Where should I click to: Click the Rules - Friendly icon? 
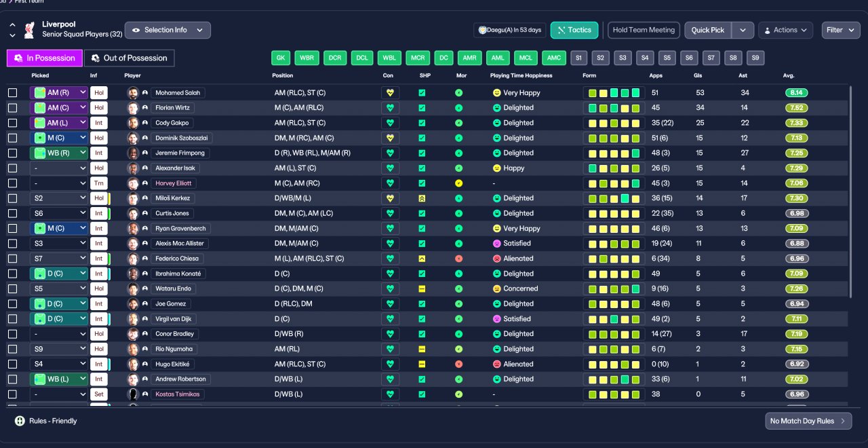[20, 421]
